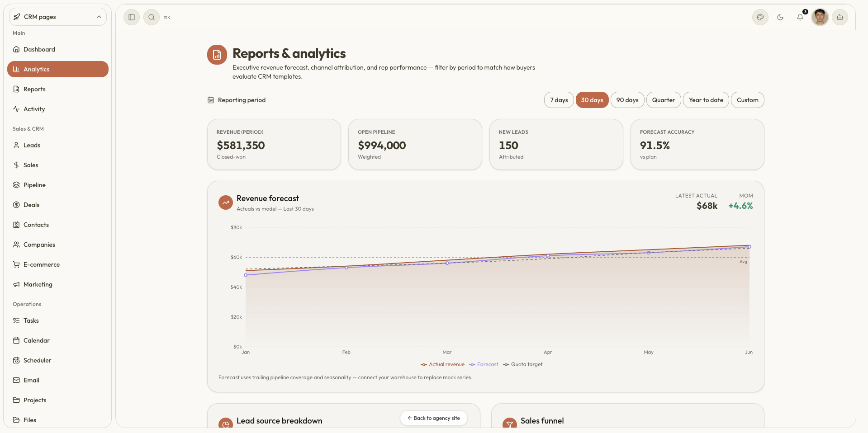
Task: Open notifications bell icon
Action: coord(800,17)
